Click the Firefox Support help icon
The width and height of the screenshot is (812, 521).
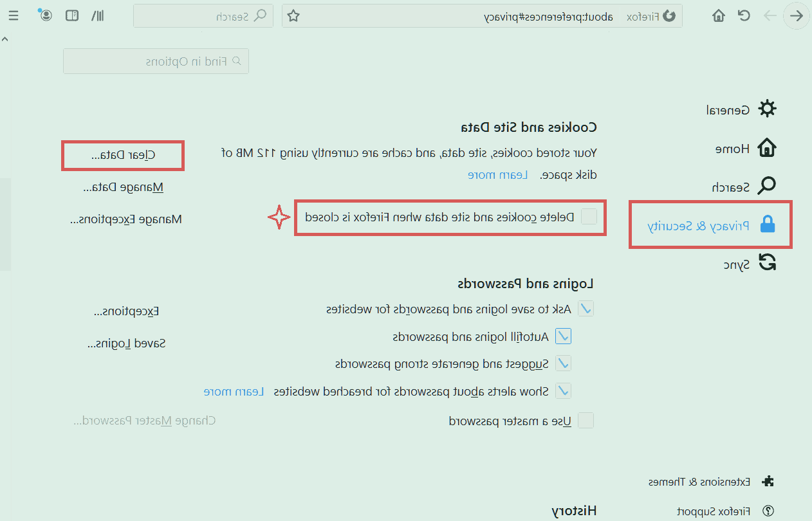[768, 511]
